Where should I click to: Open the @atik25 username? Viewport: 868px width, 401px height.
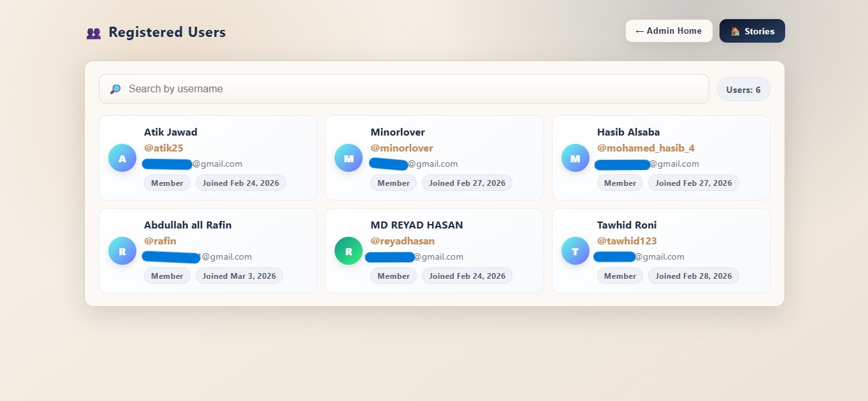coord(164,148)
